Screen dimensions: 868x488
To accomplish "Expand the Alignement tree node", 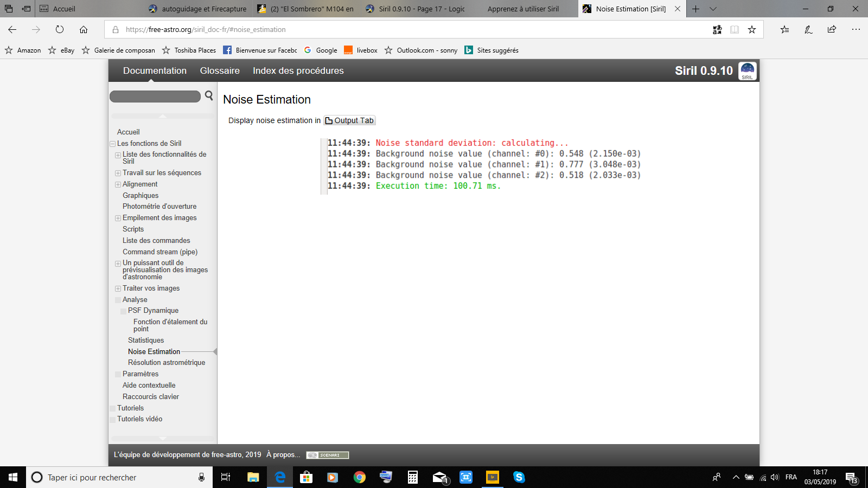I will (118, 185).
